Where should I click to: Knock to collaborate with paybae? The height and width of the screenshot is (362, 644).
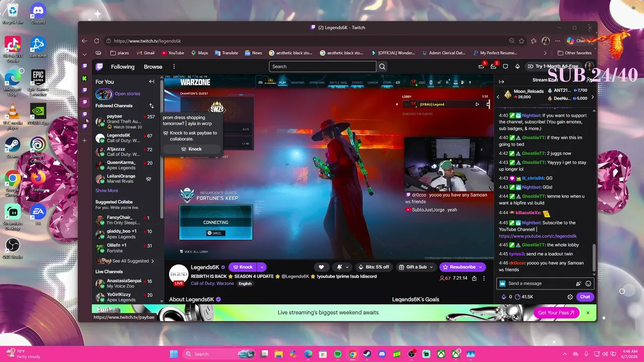pyautogui.click(x=191, y=149)
